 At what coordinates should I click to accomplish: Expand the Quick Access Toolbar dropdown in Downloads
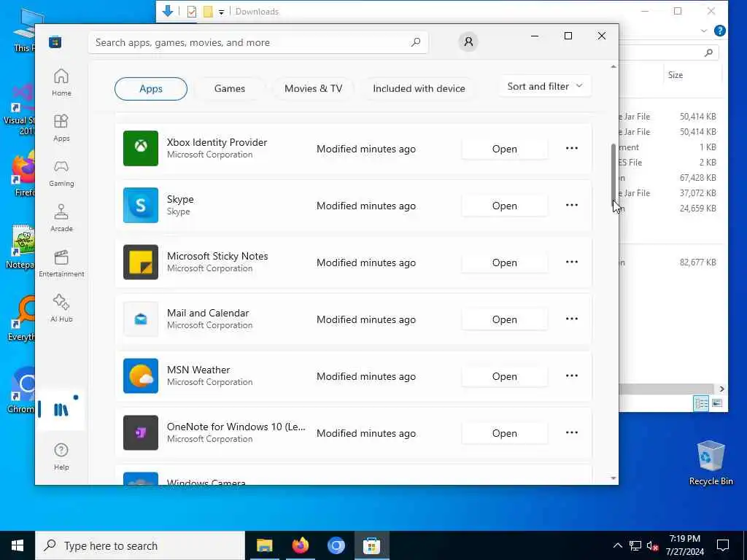click(222, 12)
